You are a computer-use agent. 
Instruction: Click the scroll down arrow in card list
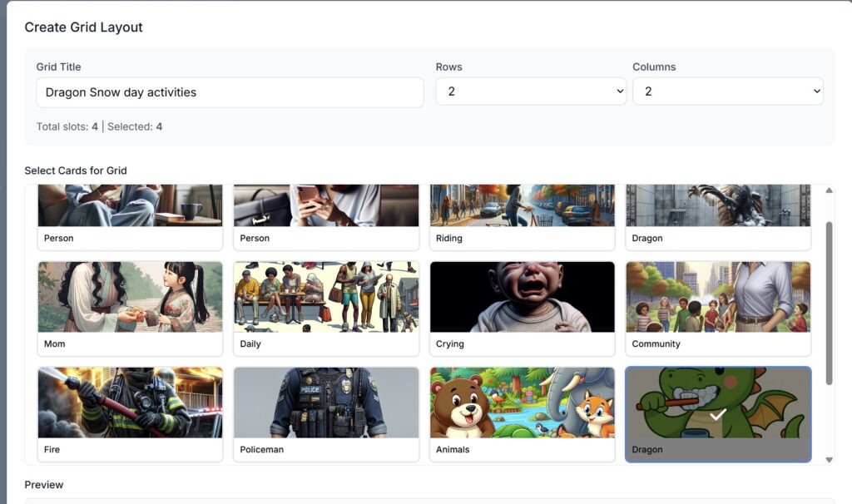click(x=829, y=459)
